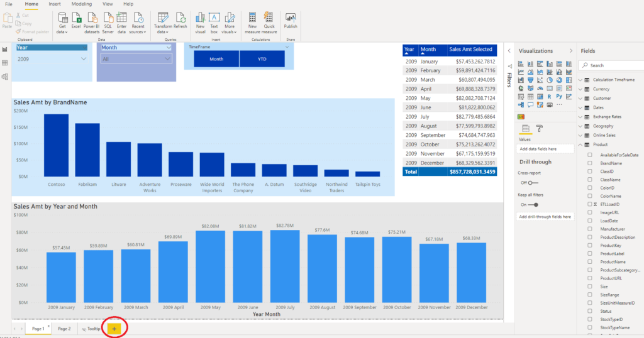Select the YTD timeframe button
Screen dimensions: 644x338
coord(262,59)
